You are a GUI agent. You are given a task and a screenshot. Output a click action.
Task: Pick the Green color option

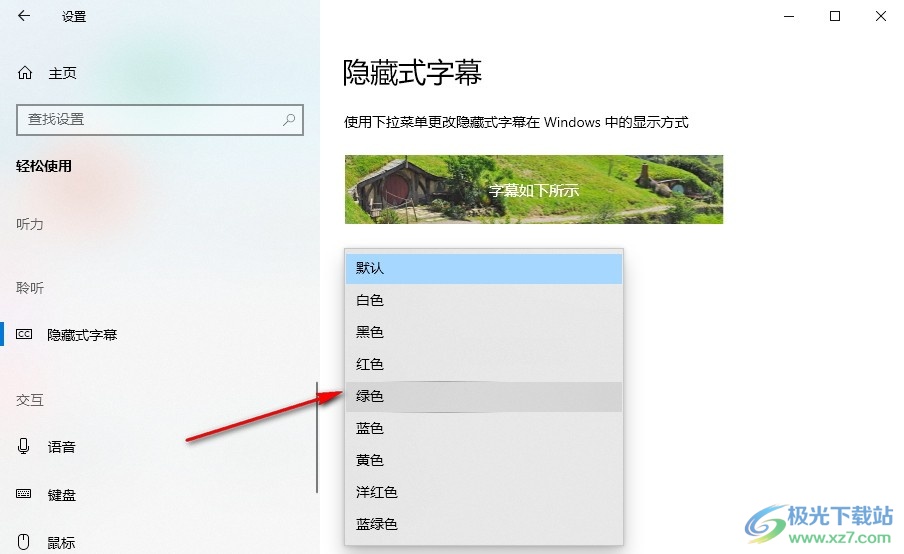point(484,397)
